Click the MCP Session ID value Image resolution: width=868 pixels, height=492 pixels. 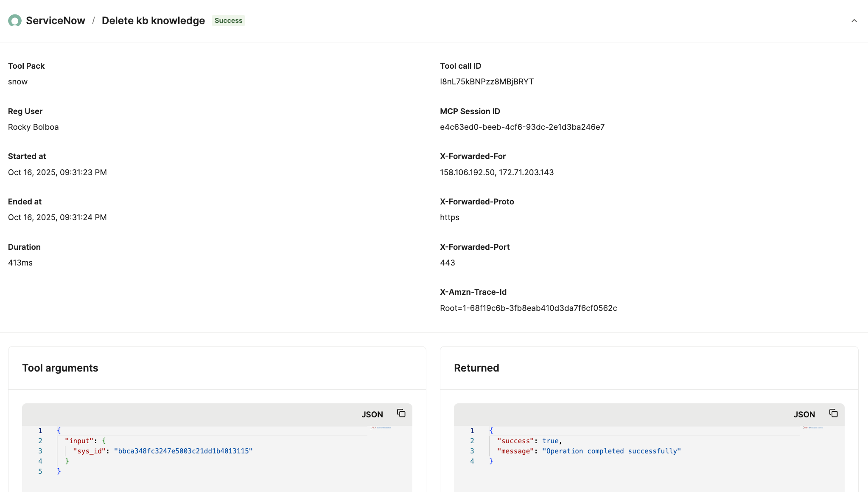coord(522,127)
